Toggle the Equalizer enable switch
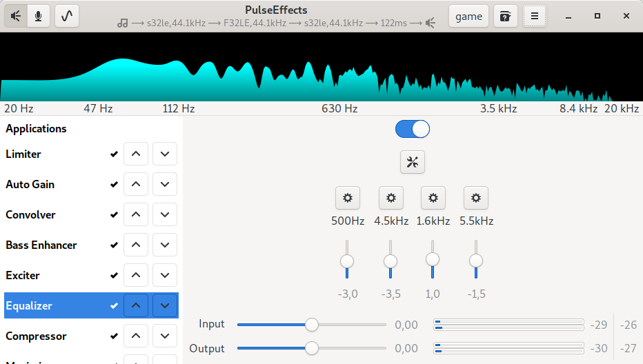 (413, 129)
